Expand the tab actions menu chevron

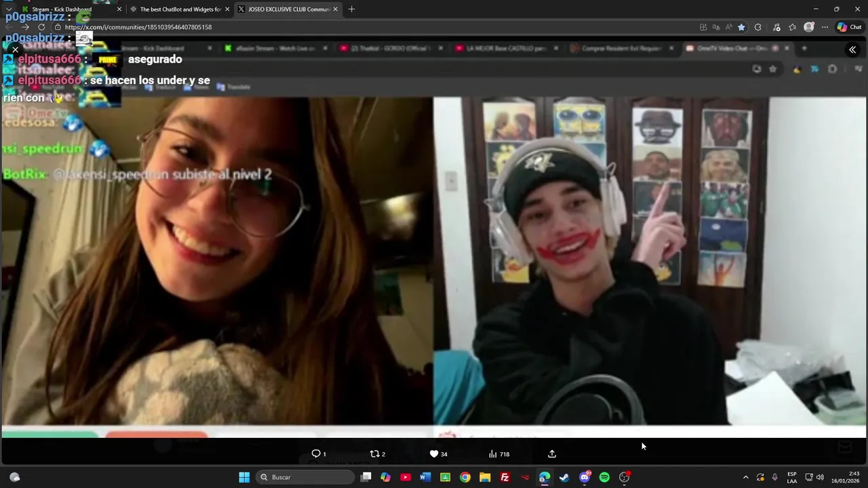[9, 9]
